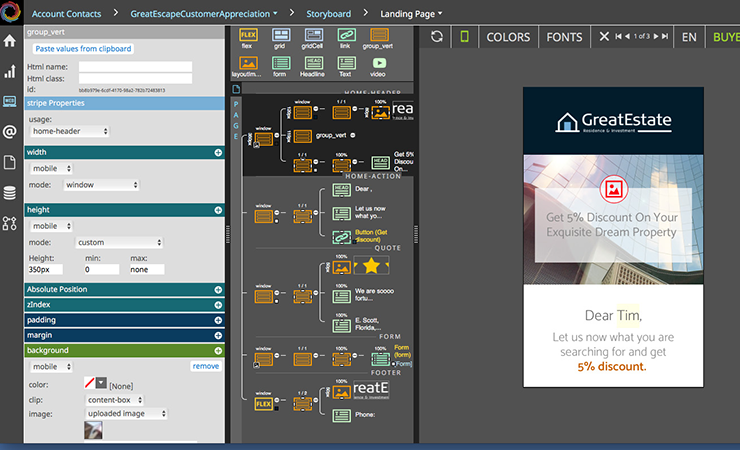
Task: Open the width mode window dropdown
Action: [x=102, y=184]
